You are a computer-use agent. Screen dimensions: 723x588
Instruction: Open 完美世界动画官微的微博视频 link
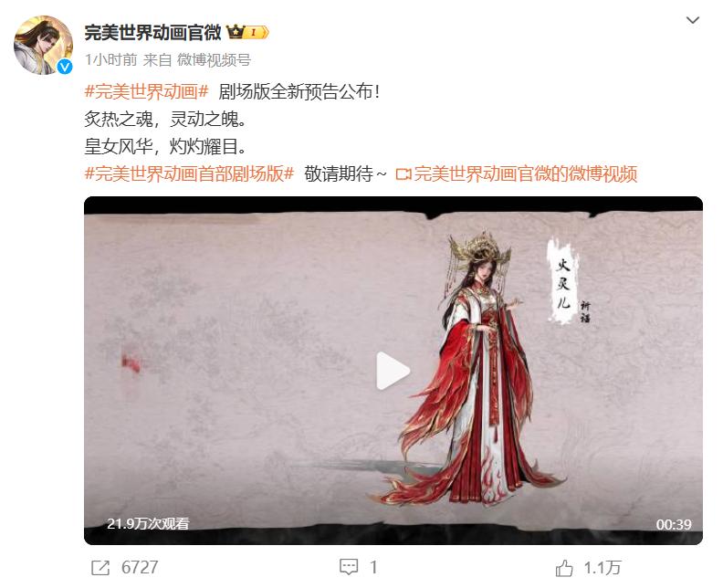[x=526, y=173]
